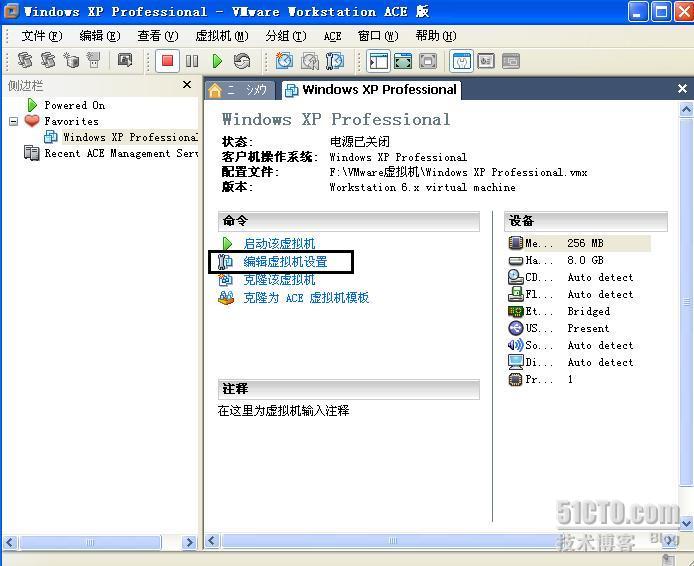
Task: Click the Revert to Snapshot toolbar icon
Action: click(309, 61)
